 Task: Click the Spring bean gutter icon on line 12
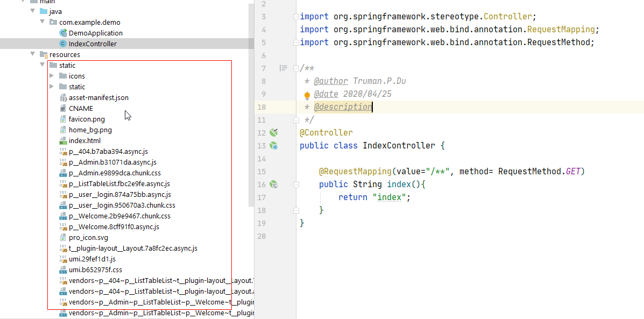(274, 132)
